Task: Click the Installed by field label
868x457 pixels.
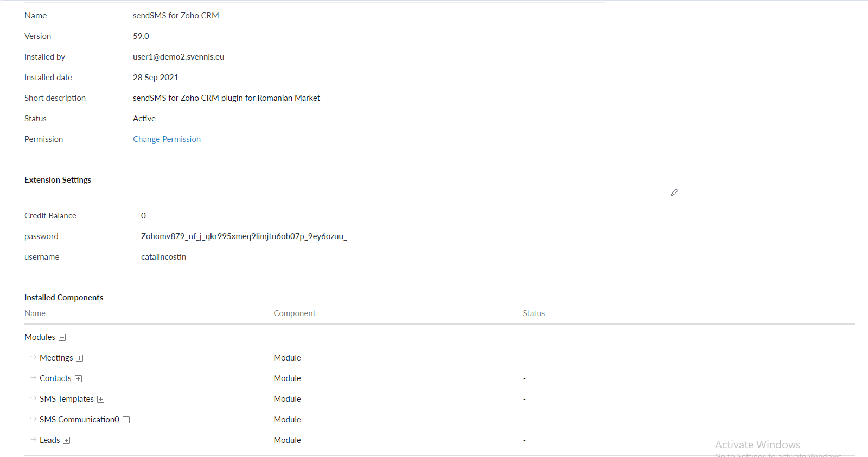Action: pyautogui.click(x=44, y=57)
